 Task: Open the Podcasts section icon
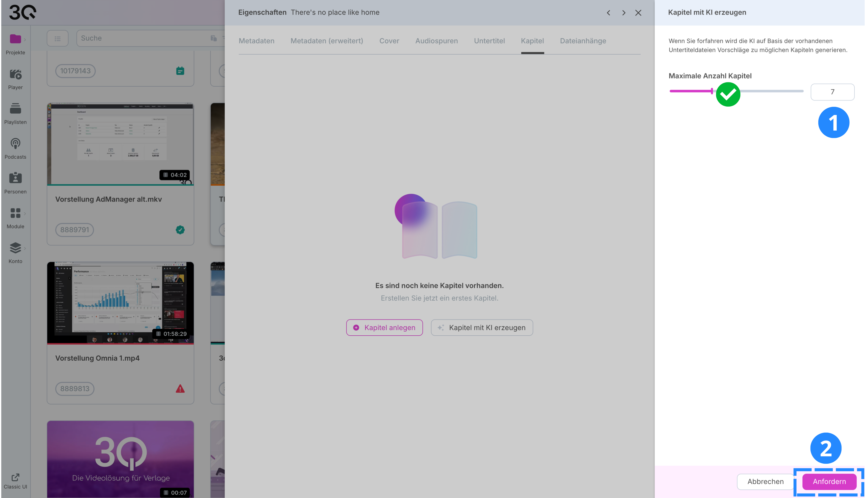[15, 144]
